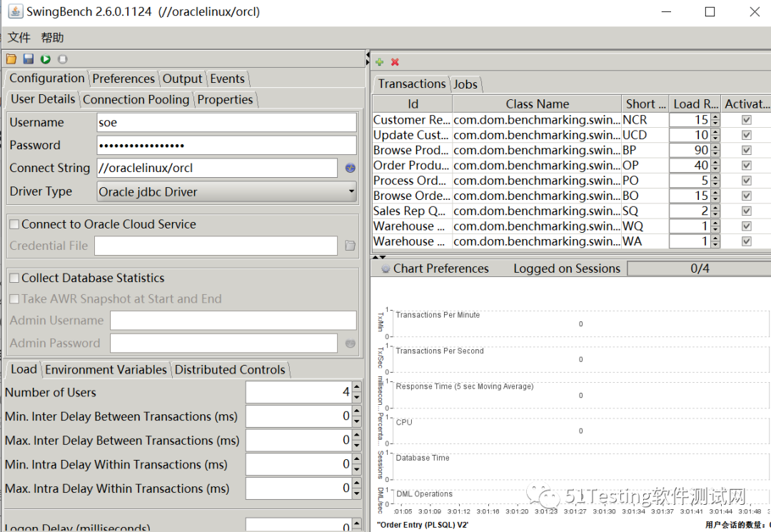
Task: Add a transaction with the green plus icon
Action: click(x=380, y=62)
